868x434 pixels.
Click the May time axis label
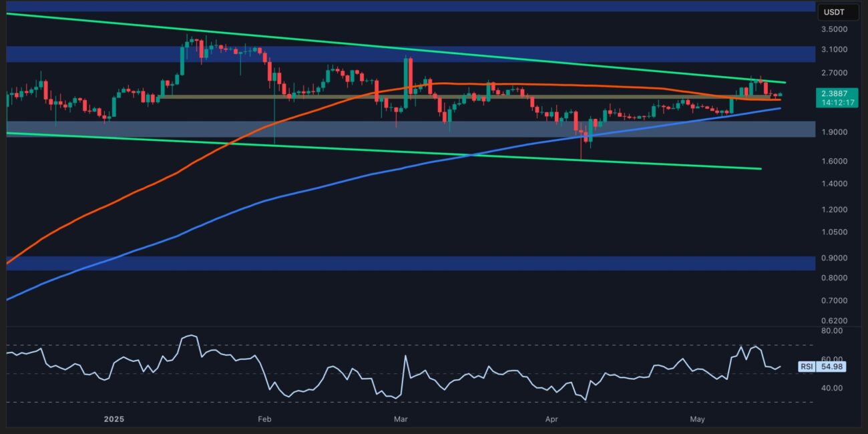tap(697, 419)
